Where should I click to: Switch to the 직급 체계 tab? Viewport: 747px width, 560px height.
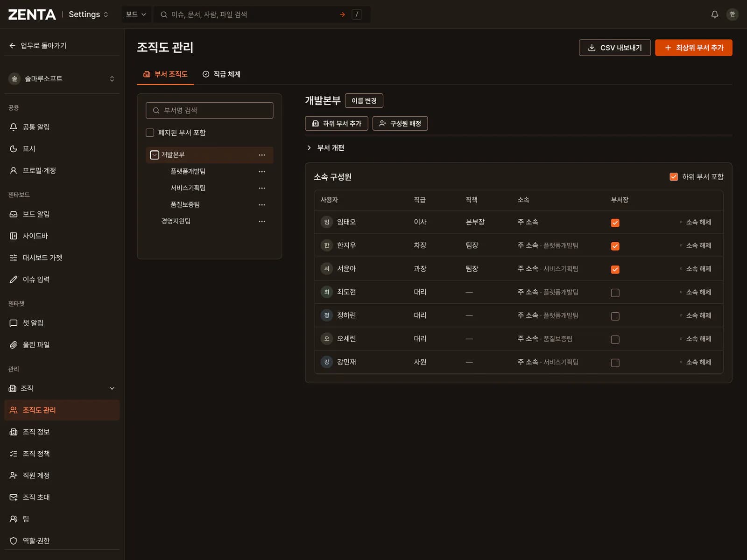click(x=221, y=74)
